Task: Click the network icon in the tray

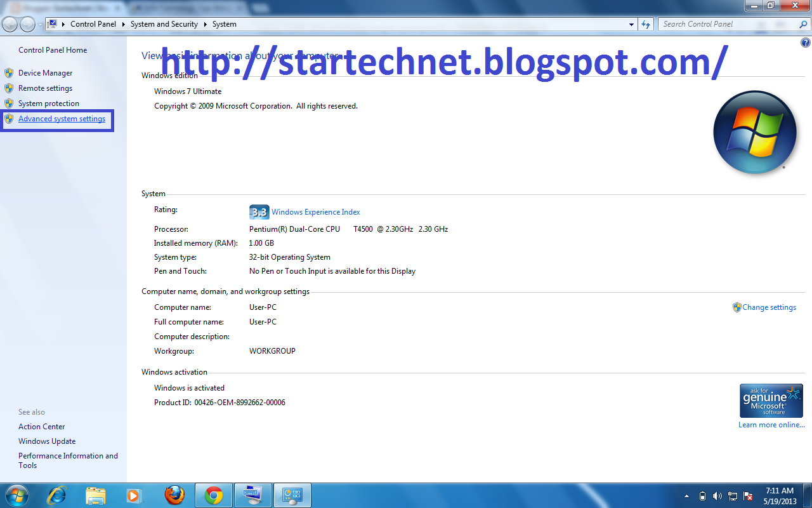Action: [x=733, y=496]
